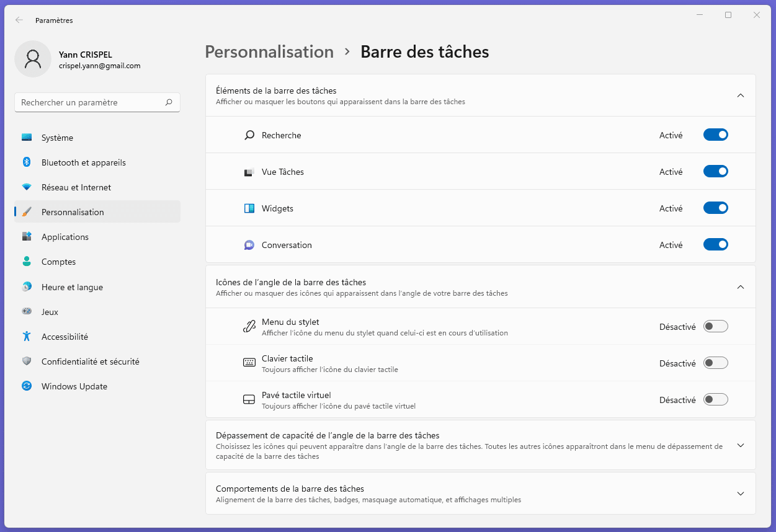Click the Windows Update sidebar icon

click(x=27, y=386)
